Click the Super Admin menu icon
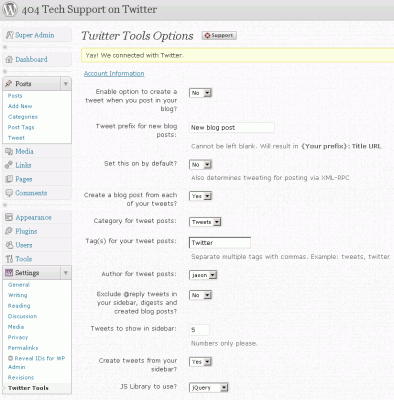Image resolution: width=394 pixels, height=400 pixels. click(10, 35)
